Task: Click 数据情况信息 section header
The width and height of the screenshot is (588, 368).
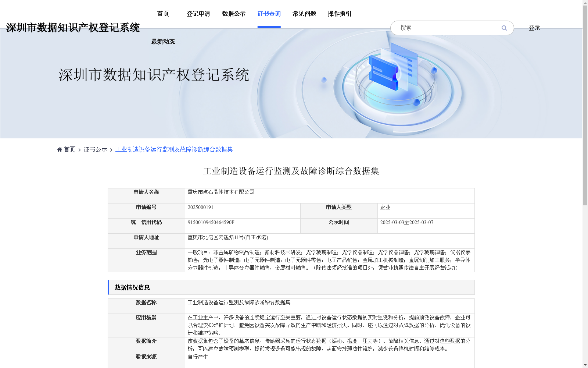Action: (291, 287)
